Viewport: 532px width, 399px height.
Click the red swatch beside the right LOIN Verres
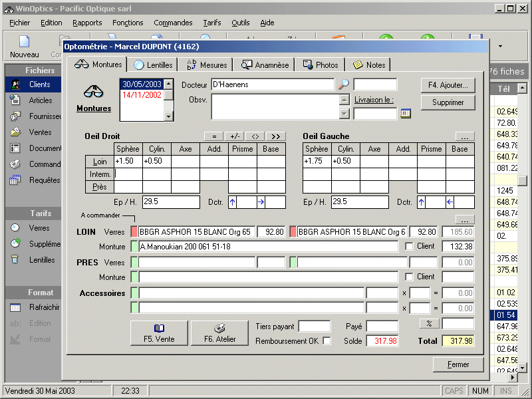(293, 232)
